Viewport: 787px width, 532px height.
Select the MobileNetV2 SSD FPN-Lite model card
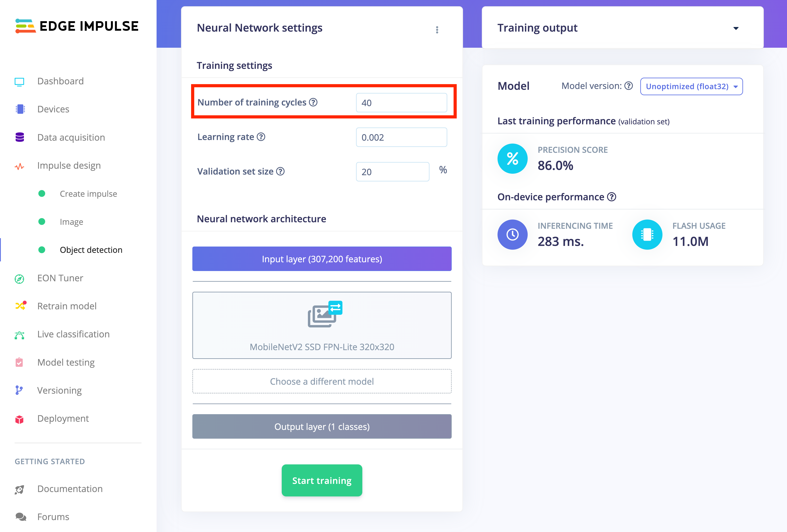coord(322,325)
